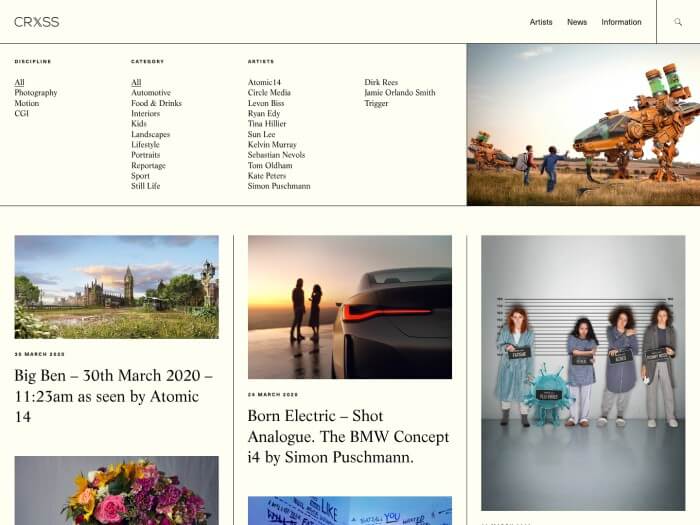Filter by Lifestyle category

point(145,145)
